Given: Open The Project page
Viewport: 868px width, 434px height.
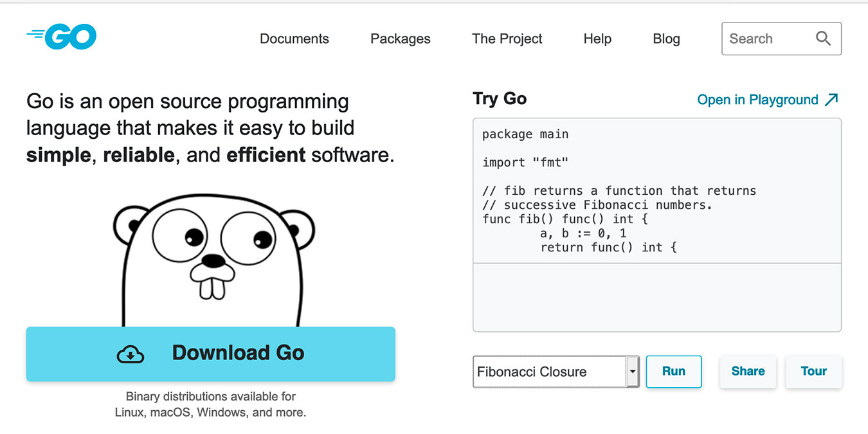Looking at the screenshot, I should 507,39.
